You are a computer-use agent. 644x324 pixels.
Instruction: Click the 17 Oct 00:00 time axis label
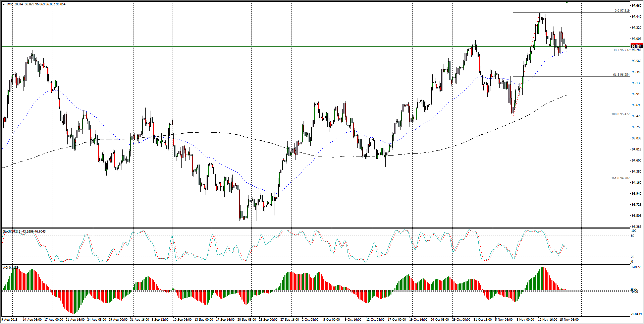tap(397, 320)
